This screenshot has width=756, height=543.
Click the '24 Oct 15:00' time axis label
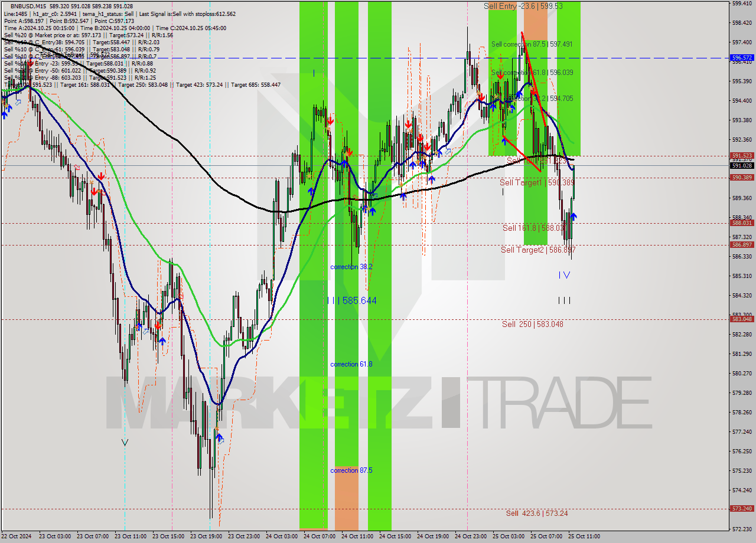pos(394,537)
